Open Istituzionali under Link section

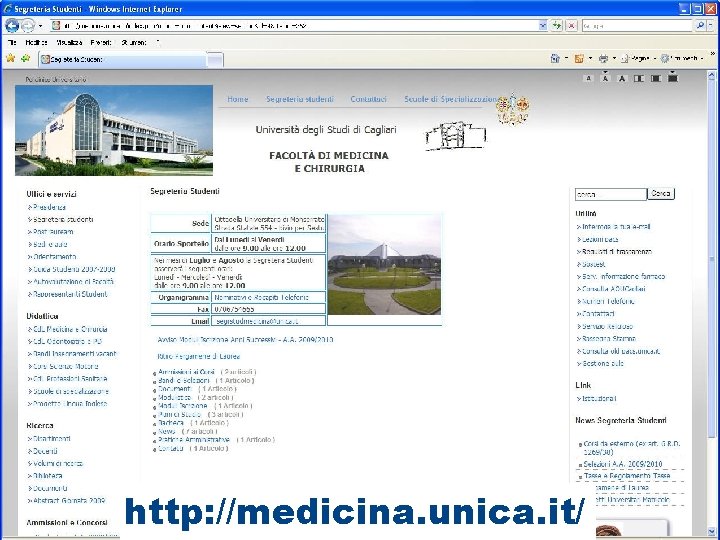tap(599, 399)
